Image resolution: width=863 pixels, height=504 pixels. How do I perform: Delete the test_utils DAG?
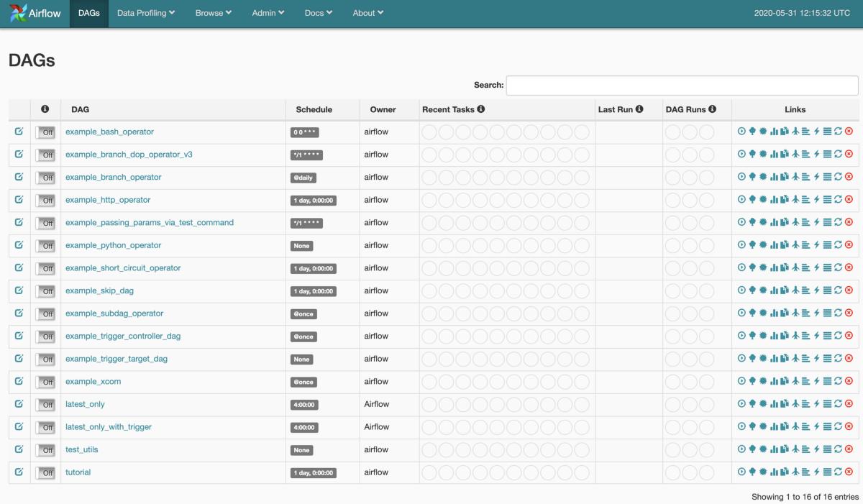coord(849,449)
